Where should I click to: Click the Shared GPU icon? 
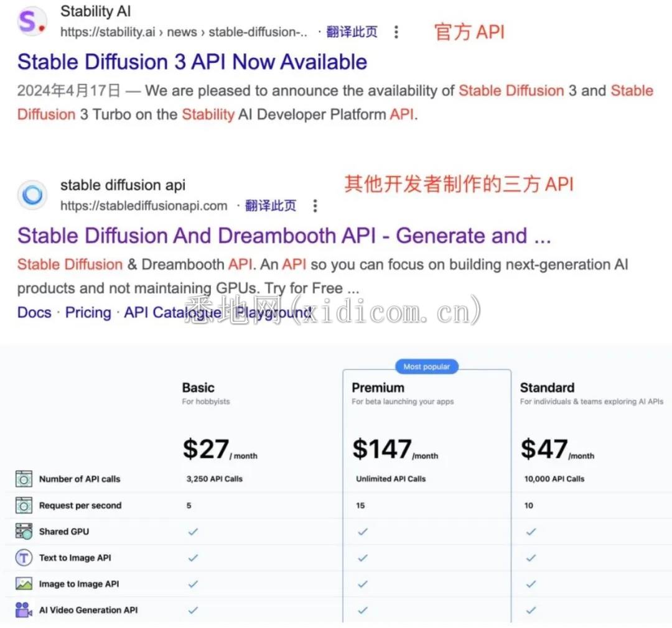(24, 532)
